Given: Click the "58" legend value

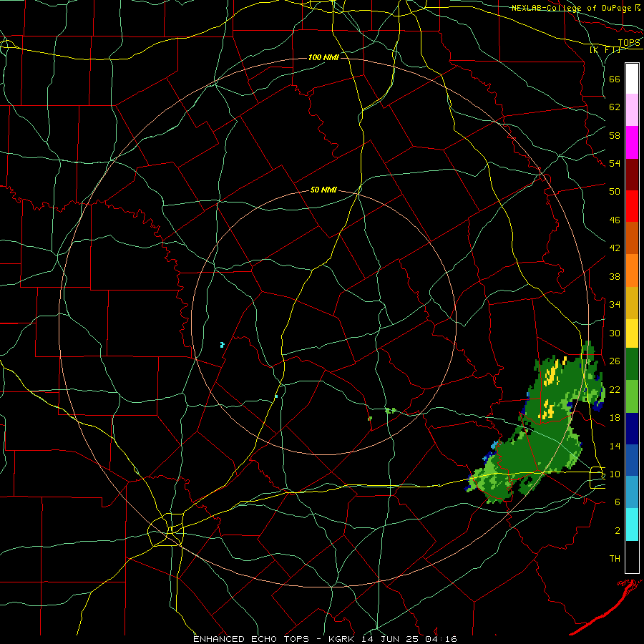Looking at the screenshot, I should (615, 135).
